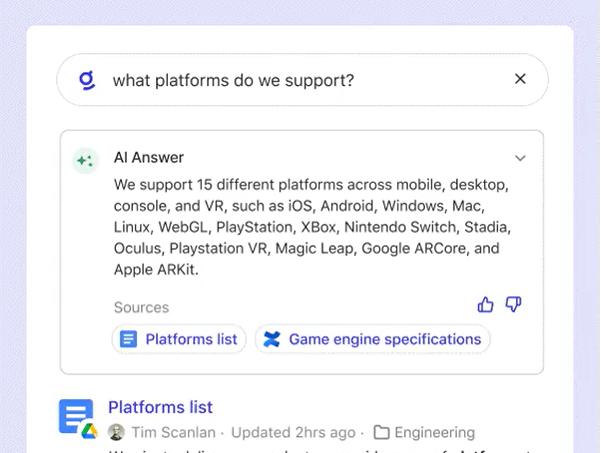Open the Platforms list source chip
Image resolution: width=601 pixels, height=453 pixels.
click(179, 339)
